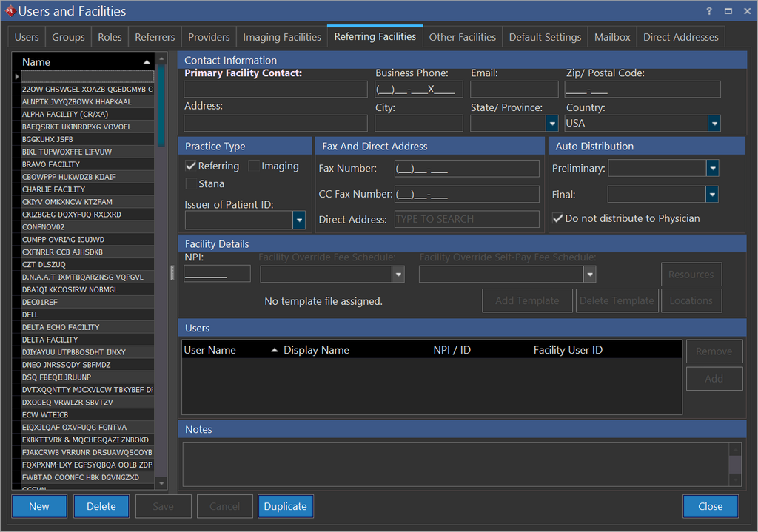Screen dimensions: 758x532
Task: Expand the Preliminary auto distribution dropdown
Action: 712,169
